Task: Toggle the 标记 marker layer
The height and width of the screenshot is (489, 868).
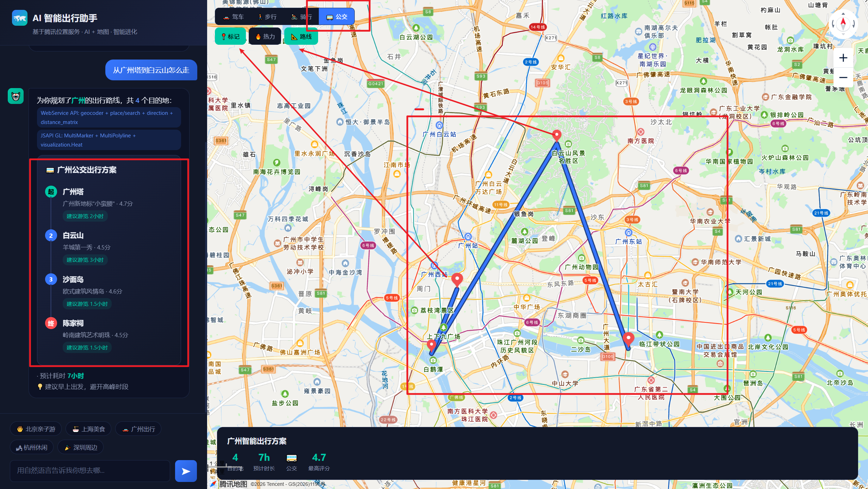Action: [x=230, y=36]
